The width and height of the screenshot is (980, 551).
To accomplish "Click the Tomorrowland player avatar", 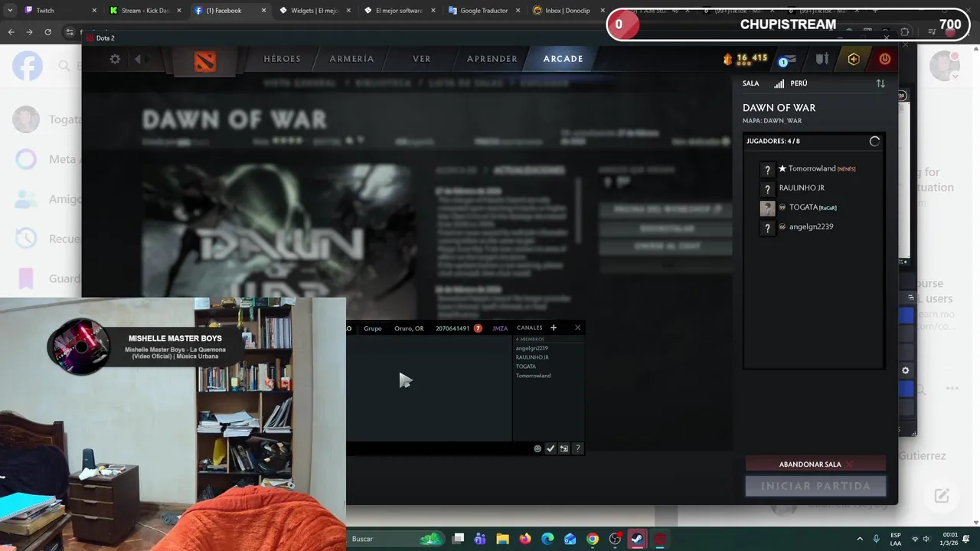I will 767,169.
